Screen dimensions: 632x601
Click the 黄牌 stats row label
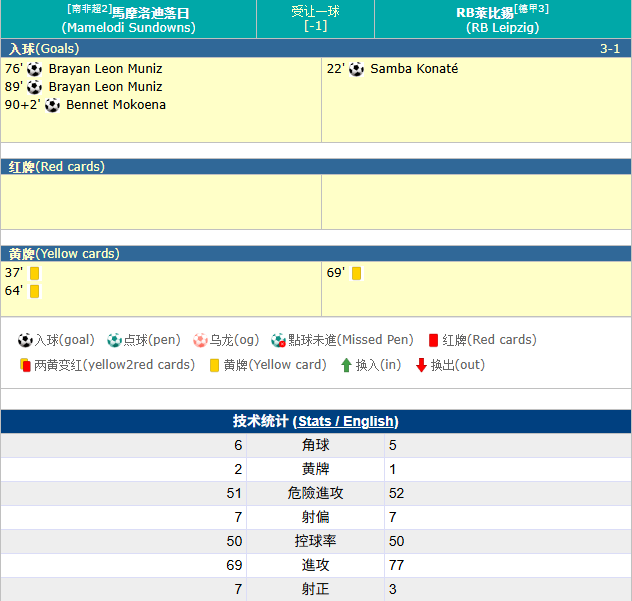pyautogui.click(x=316, y=469)
